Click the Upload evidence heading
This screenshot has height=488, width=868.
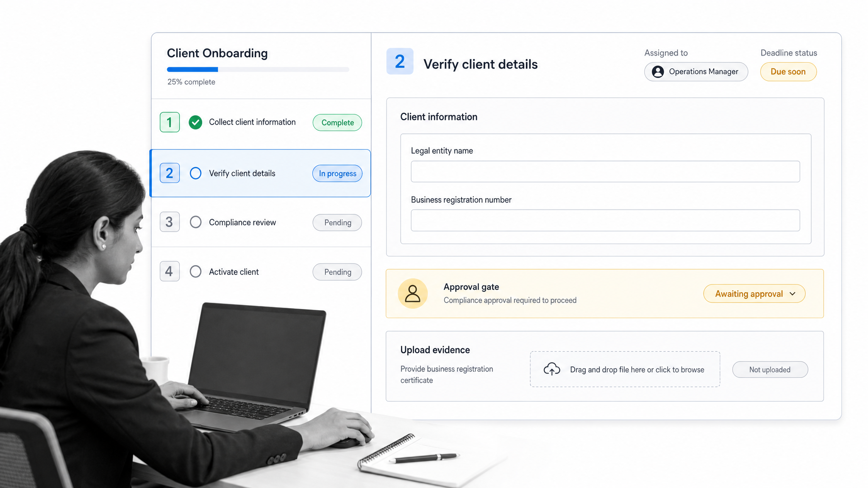435,350
